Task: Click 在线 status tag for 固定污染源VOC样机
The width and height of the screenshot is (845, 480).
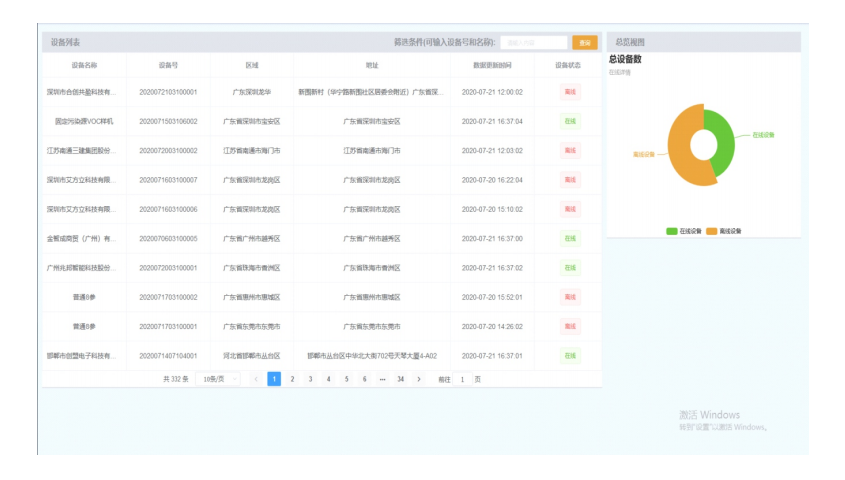Action: click(x=569, y=121)
